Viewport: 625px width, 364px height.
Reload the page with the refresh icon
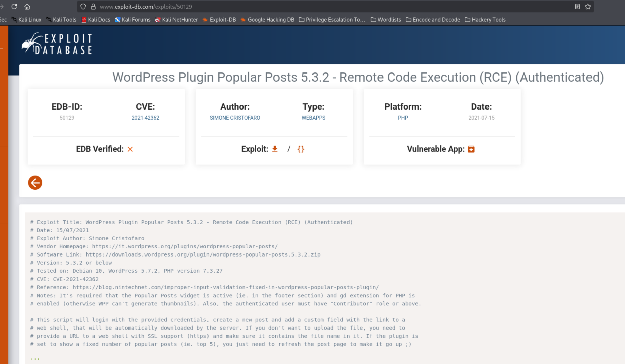pos(14,7)
